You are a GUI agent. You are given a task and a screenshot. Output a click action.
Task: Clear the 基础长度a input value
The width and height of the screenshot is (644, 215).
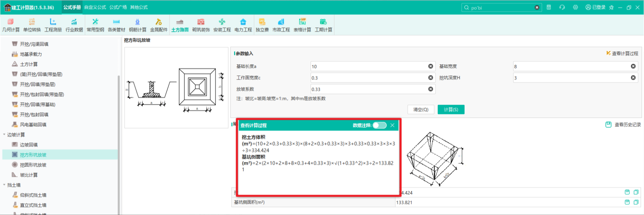(430, 66)
